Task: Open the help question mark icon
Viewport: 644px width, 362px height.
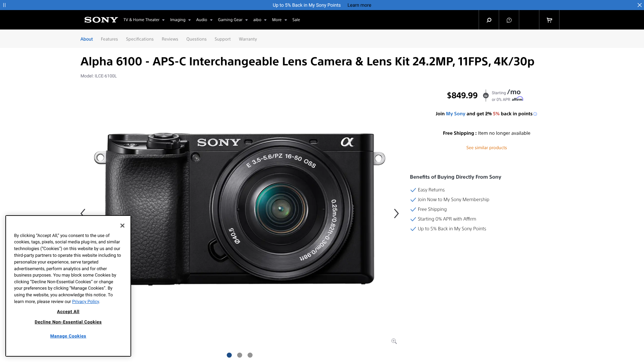Action: coord(509,20)
